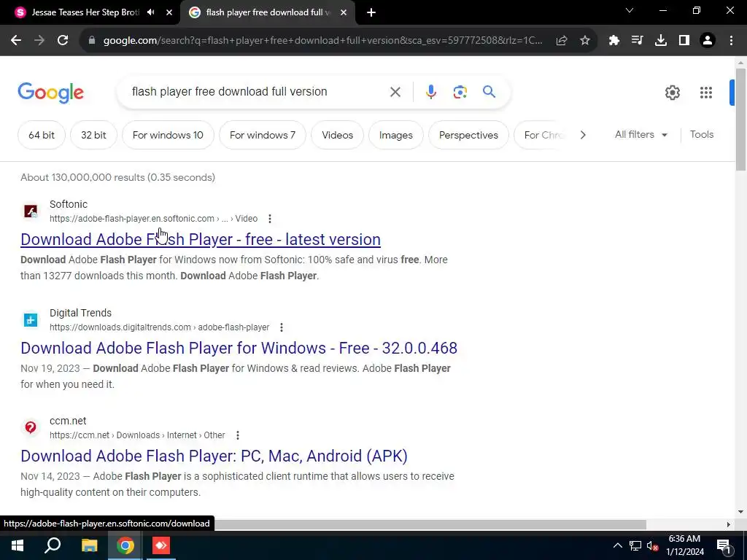Open the Windows Start menu
Image resolution: width=747 pixels, height=560 pixels.
18,545
